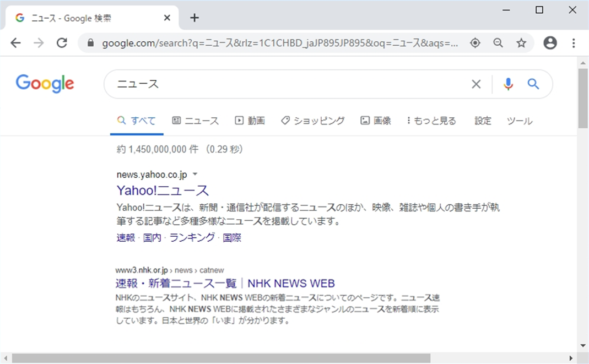Click the scroll down arrow
The height and width of the screenshot is (364, 589).
583,346
